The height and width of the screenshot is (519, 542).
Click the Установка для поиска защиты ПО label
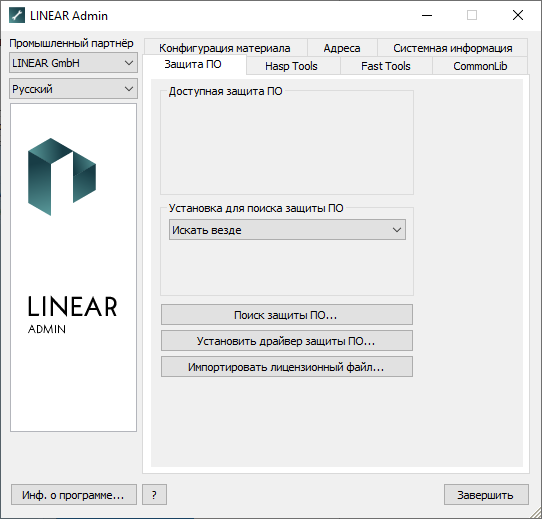tap(256, 208)
